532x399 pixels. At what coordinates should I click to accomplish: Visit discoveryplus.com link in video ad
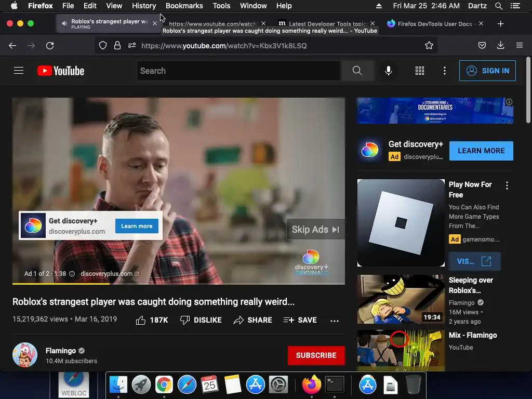click(x=109, y=274)
